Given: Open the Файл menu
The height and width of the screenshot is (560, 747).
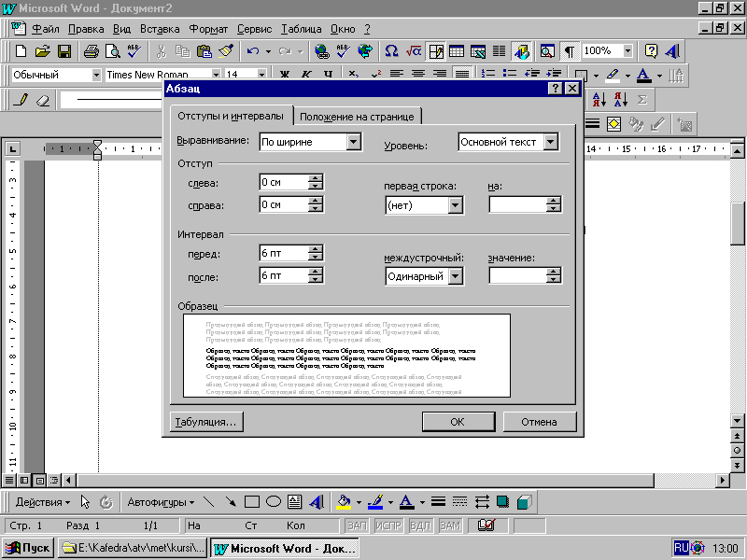Looking at the screenshot, I should (x=45, y=29).
